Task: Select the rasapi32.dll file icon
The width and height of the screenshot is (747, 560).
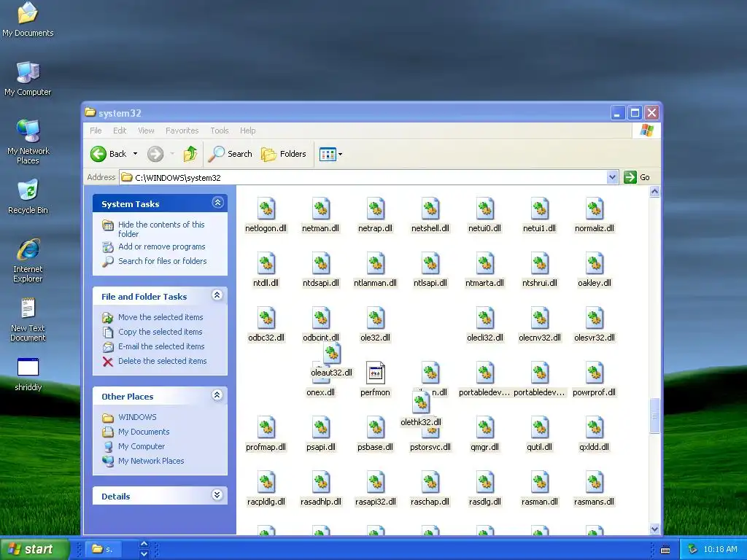Action: (x=376, y=483)
